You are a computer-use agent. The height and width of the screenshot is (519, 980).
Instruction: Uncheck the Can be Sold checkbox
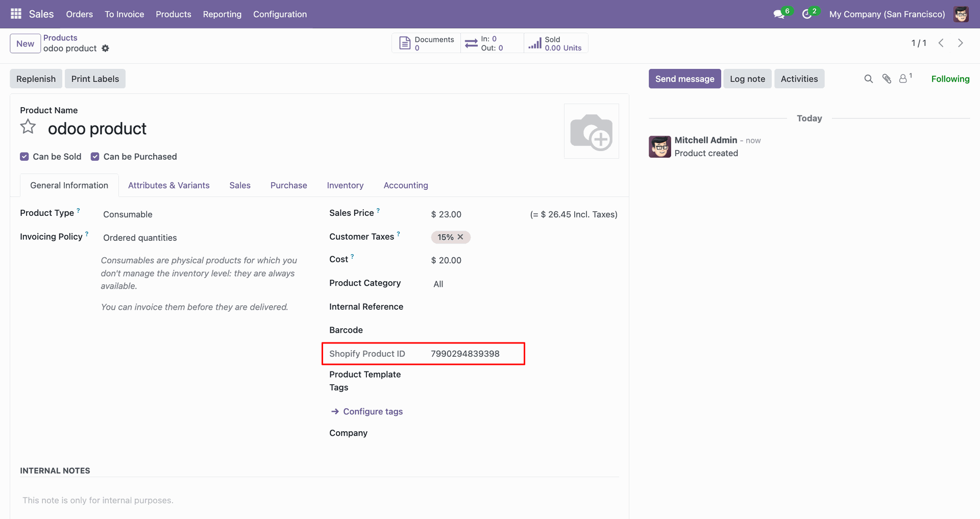[x=24, y=157]
